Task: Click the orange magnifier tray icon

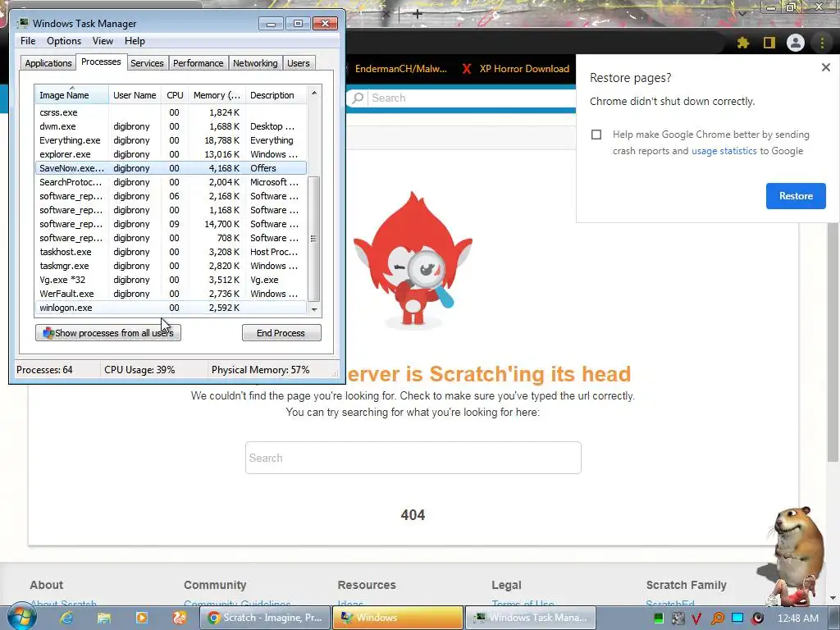Action: pyautogui.click(x=717, y=619)
